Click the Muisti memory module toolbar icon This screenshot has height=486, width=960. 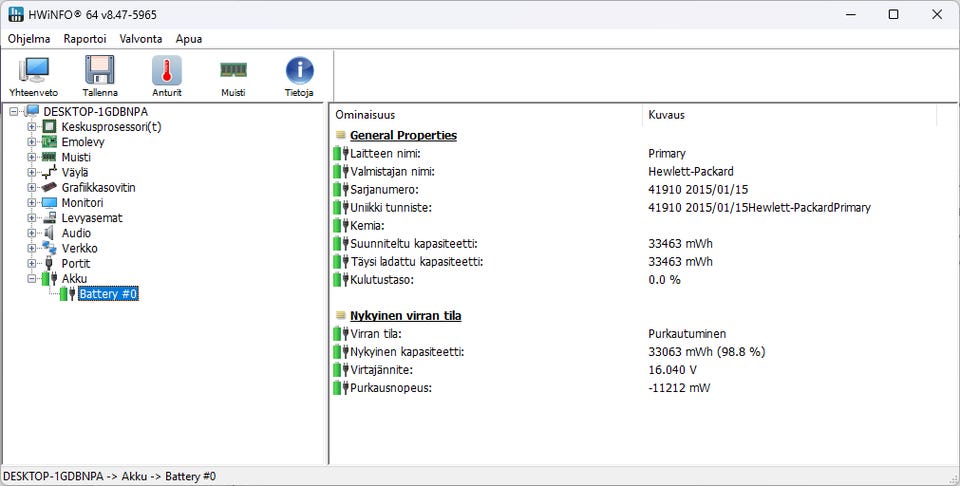pos(233,70)
